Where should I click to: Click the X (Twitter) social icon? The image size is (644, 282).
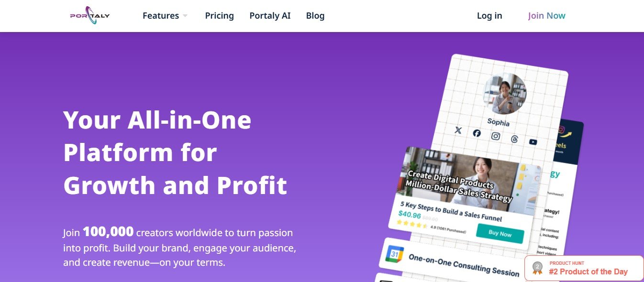click(458, 130)
